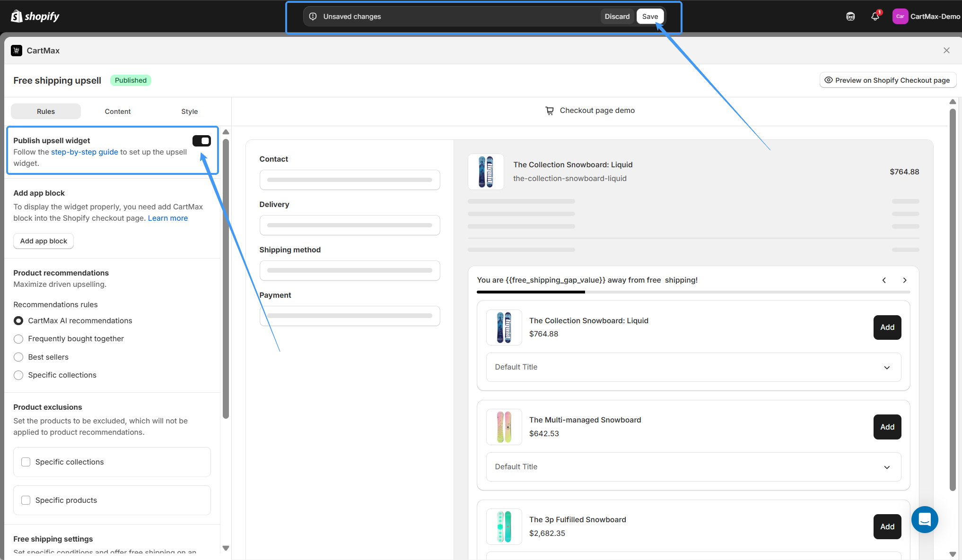
Task: Go to next recommendation with right chevron
Action: coord(905,280)
